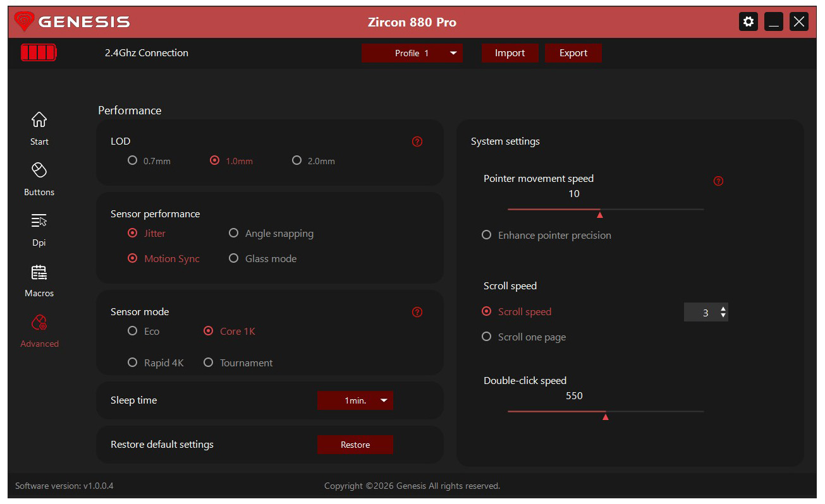Select the Advanced section icon

pyautogui.click(x=39, y=323)
